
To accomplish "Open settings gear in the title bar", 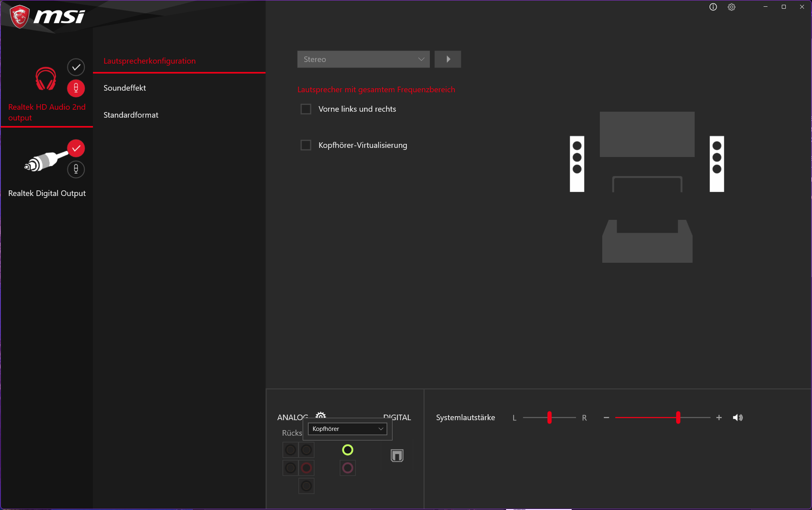I will click(731, 7).
